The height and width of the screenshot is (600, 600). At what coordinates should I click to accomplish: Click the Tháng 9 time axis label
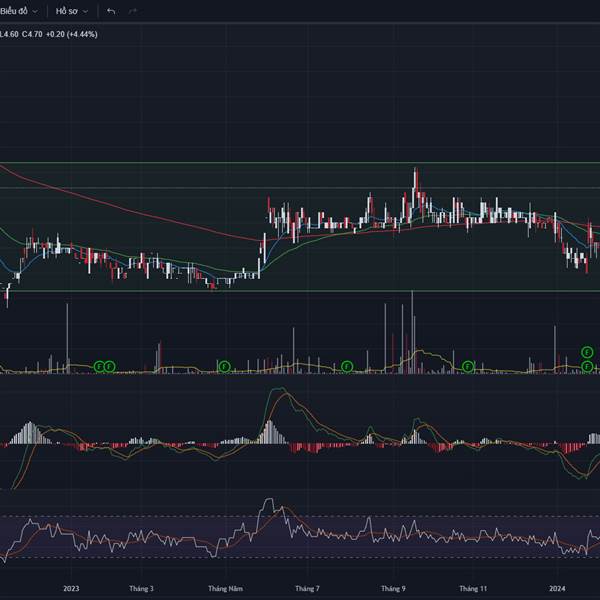click(x=393, y=588)
